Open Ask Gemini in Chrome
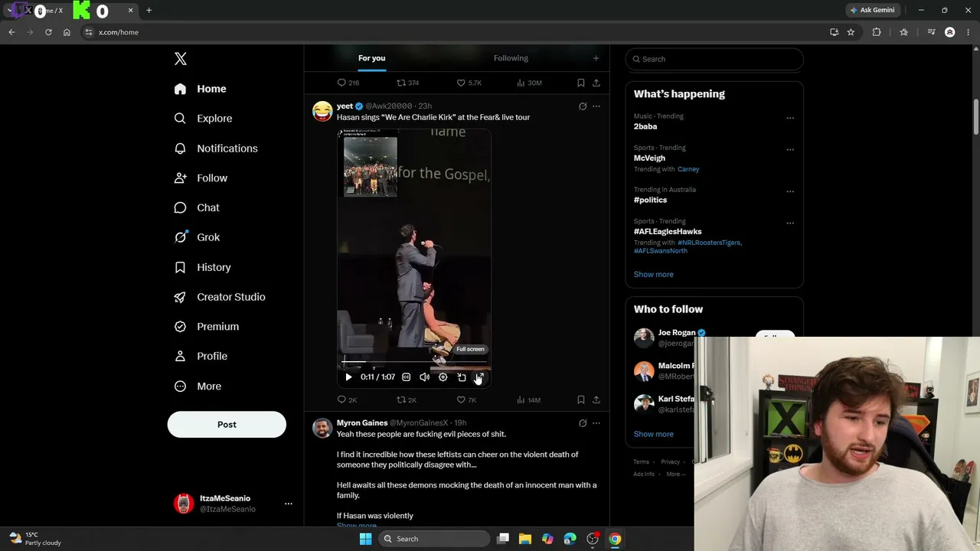 pyautogui.click(x=872, y=11)
